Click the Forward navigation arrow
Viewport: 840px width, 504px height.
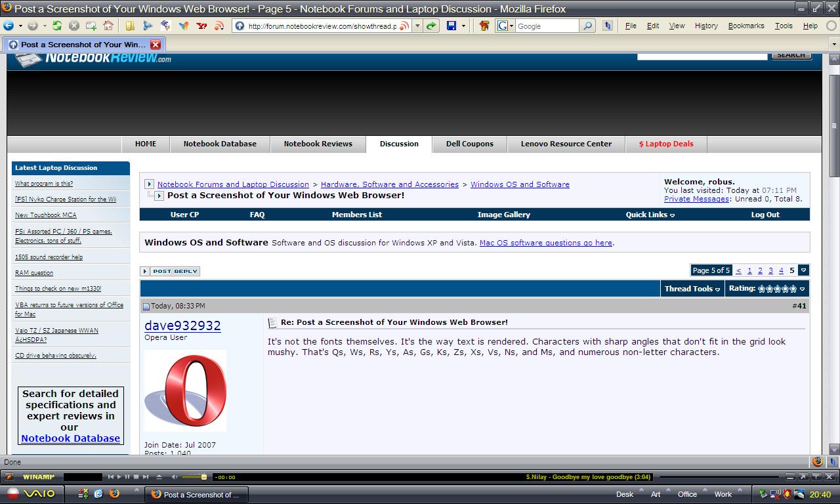coord(33,26)
